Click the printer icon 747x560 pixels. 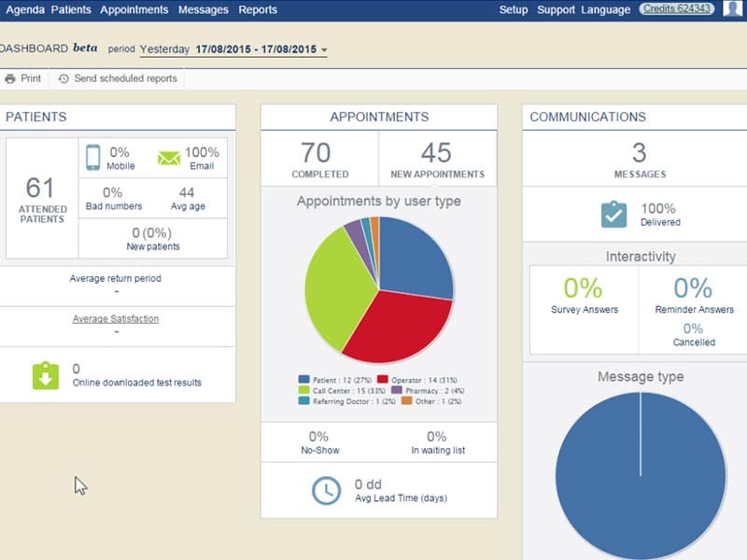[x=10, y=78]
